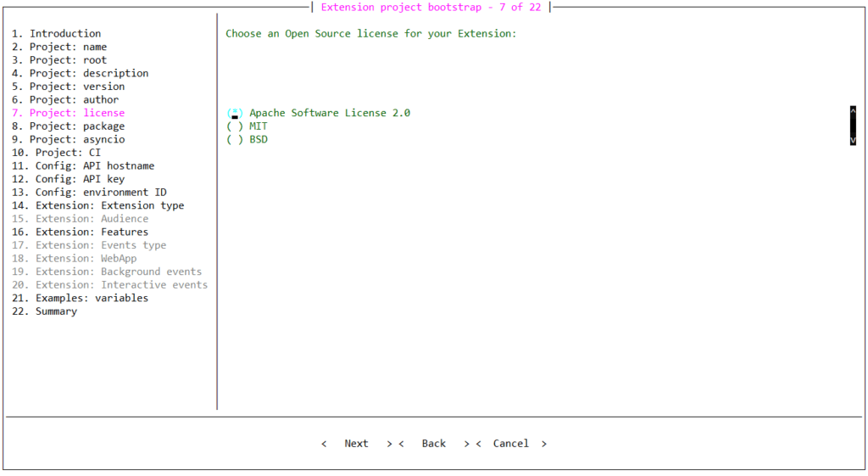868x476 pixels.
Task: Open step 4 Project: description
Action: coord(81,73)
